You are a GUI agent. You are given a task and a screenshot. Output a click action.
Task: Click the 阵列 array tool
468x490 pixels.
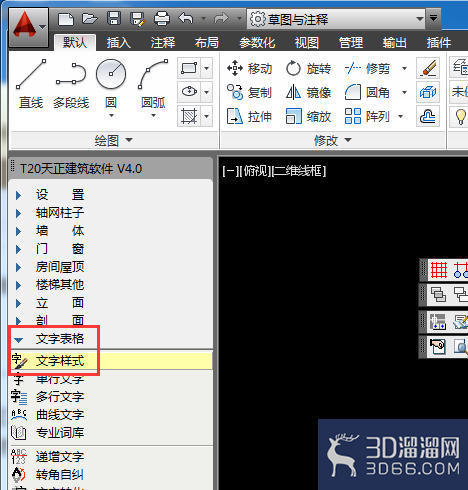[367, 116]
